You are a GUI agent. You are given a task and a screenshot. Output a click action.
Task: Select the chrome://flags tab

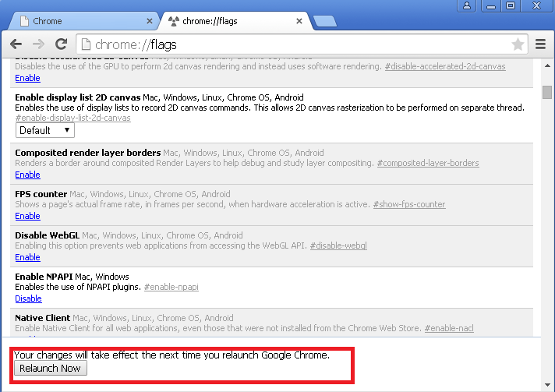235,21
